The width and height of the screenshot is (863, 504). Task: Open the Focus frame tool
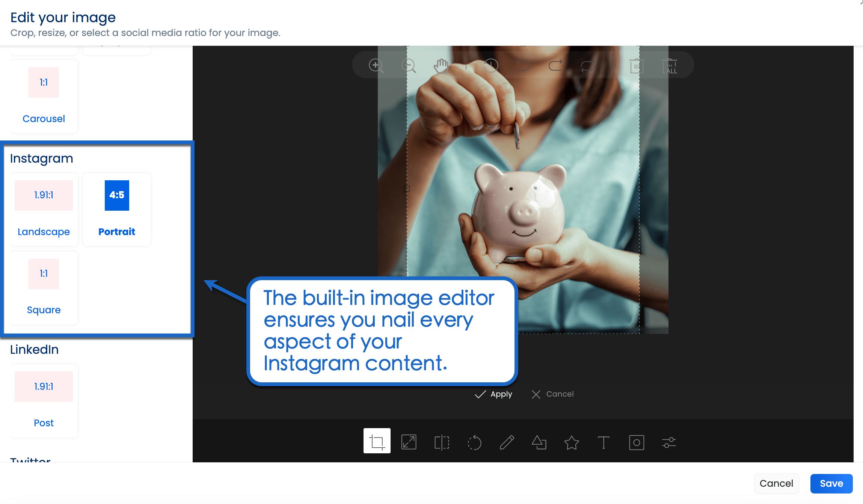[x=636, y=442]
